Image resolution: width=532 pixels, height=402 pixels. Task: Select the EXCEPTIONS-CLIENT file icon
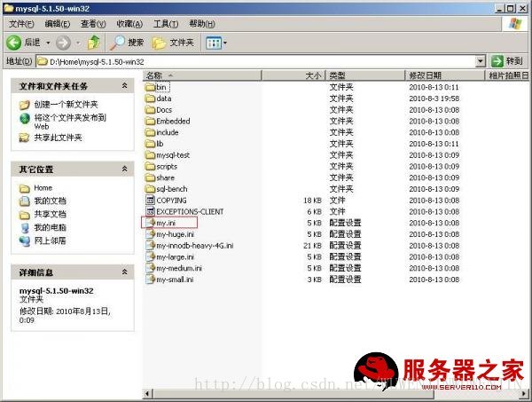[x=151, y=211]
